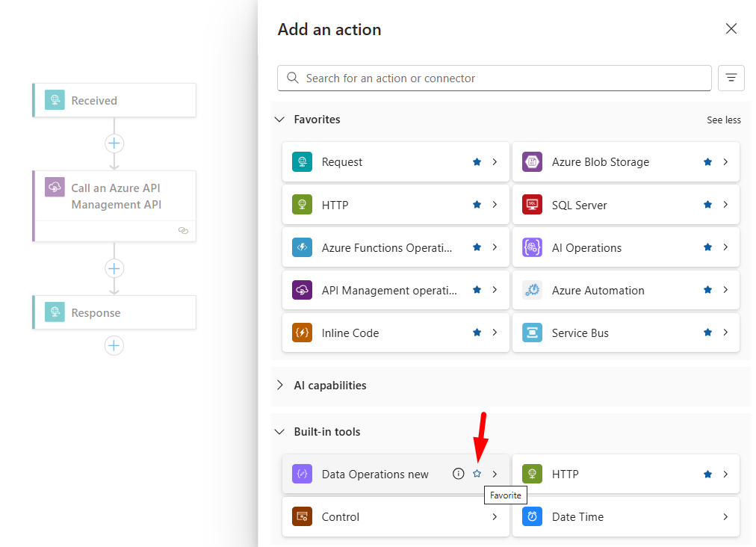Image resolution: width=756 pixels, height=547 pixels.
Task: Unfavorite Azure Blob Storage
Action: click(x=707, y=162)
